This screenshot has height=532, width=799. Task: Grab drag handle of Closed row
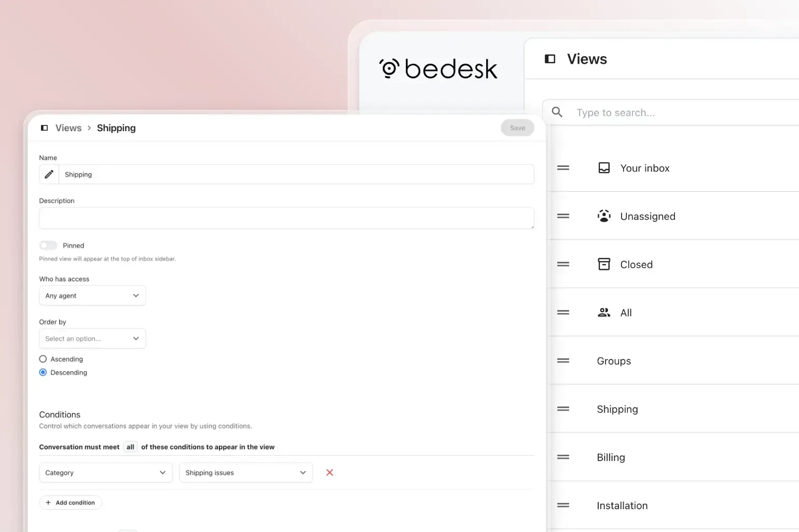[x=563, y=264]
